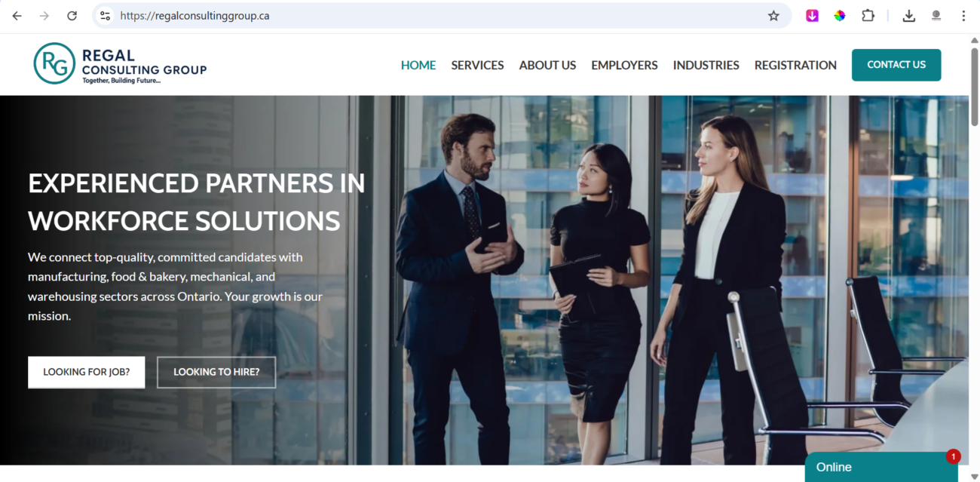Click the CONTACT US button
The height and width of the screenshot is (482, 980).
[x=896, y=65]
